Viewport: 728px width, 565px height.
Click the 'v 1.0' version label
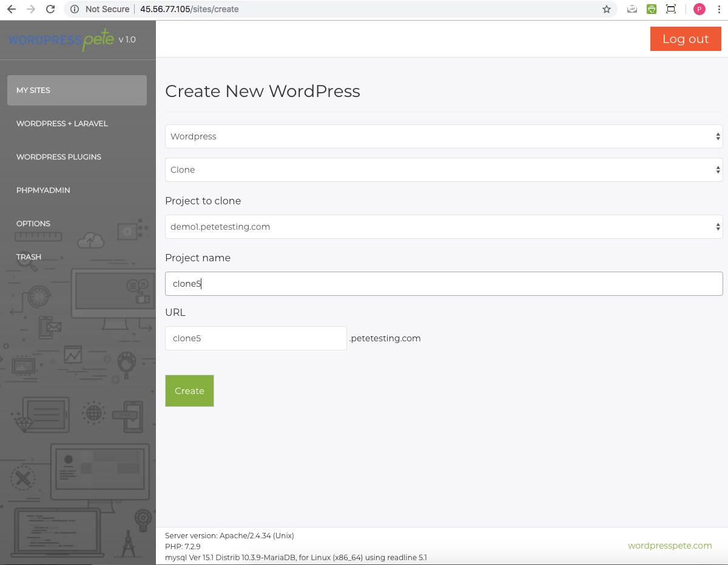(127, 39)
